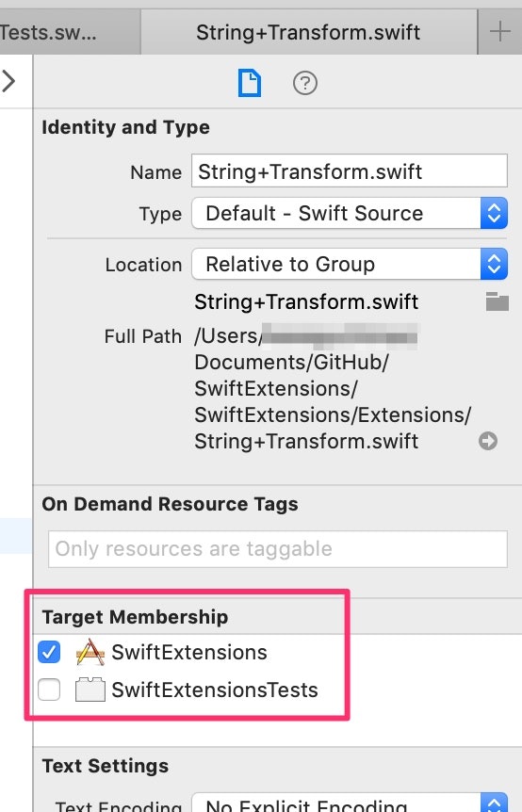Select the SwiftExtensions target label
The width and height of the screenshot is (522, 812).
coord(189,652)
